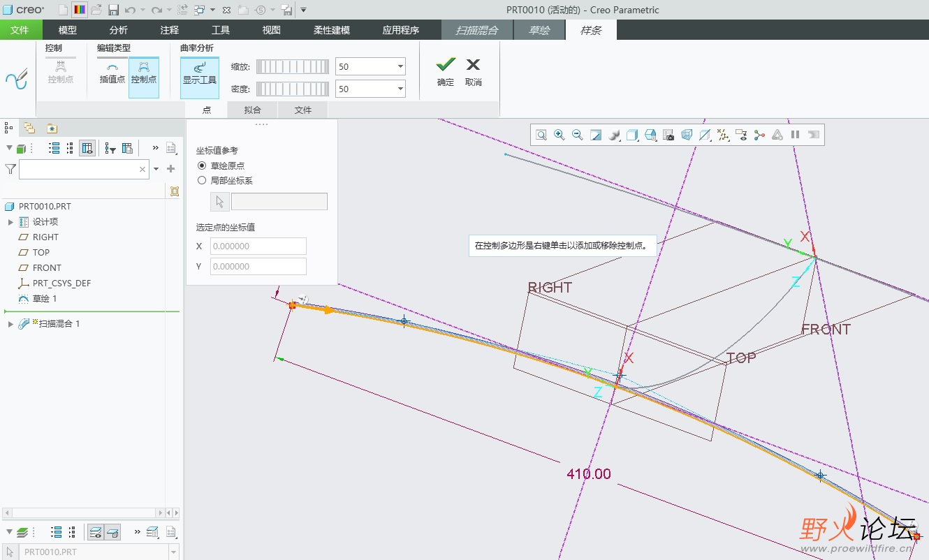929x560 pixels.
Task: Click the Windows switch icon
Action: click(200, 10)
